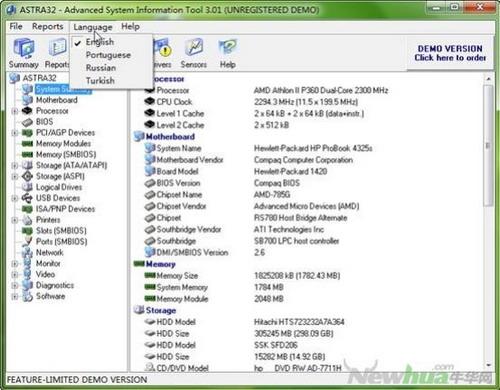Click the Logical Drives icon
The width and height of the screenshot is (500, 390).
point(27,187)
